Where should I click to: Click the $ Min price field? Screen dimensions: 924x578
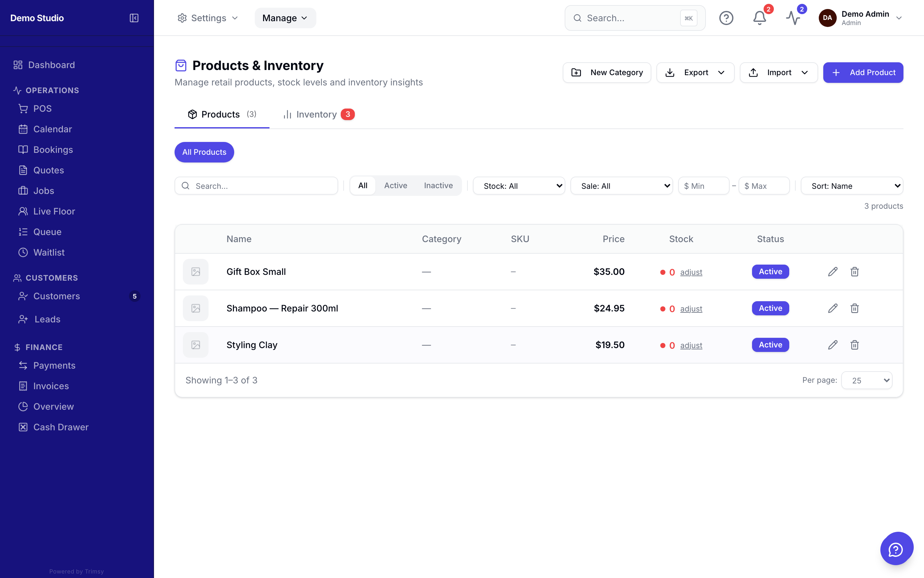tap(703, 186)
